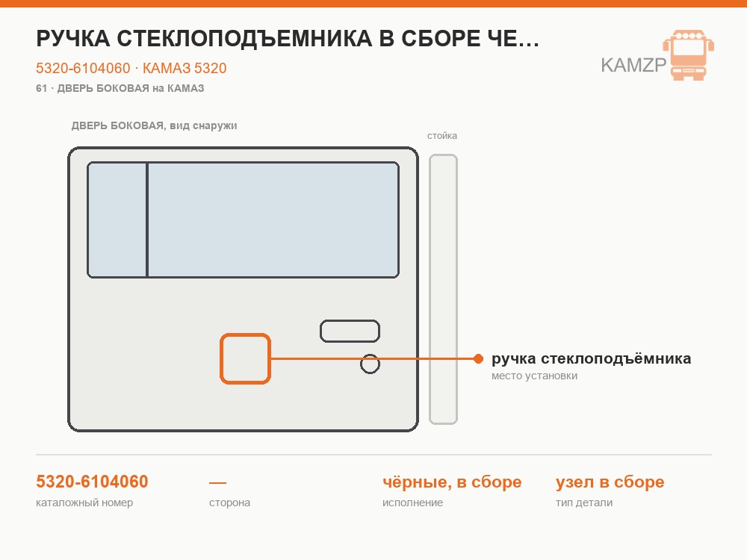Click the label каталожный номер

click(84, 503)
